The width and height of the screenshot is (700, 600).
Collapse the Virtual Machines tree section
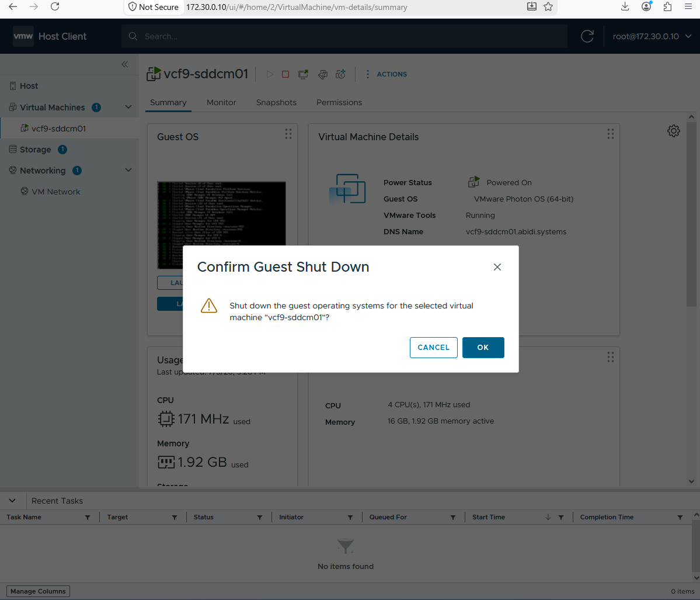coord(128,107)
